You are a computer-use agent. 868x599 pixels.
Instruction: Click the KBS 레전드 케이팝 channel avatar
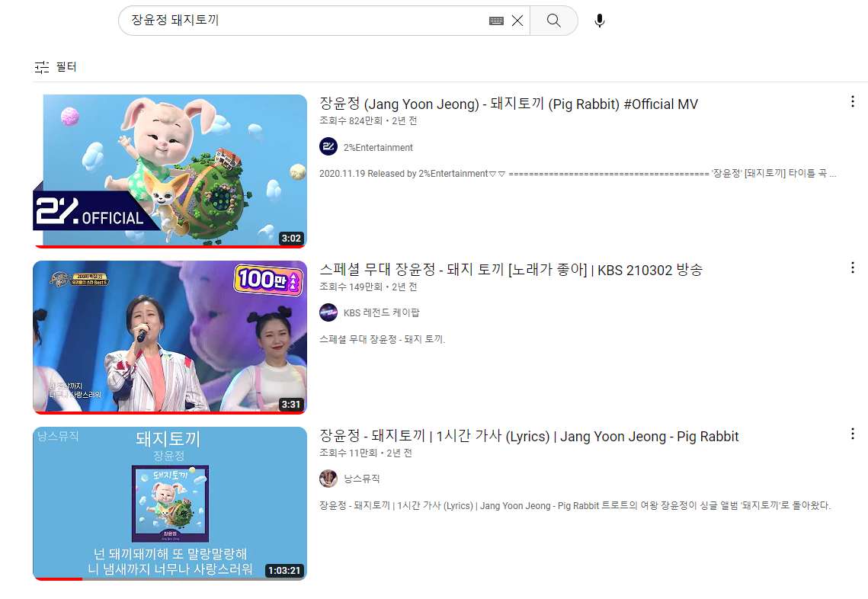click(328, 312)
